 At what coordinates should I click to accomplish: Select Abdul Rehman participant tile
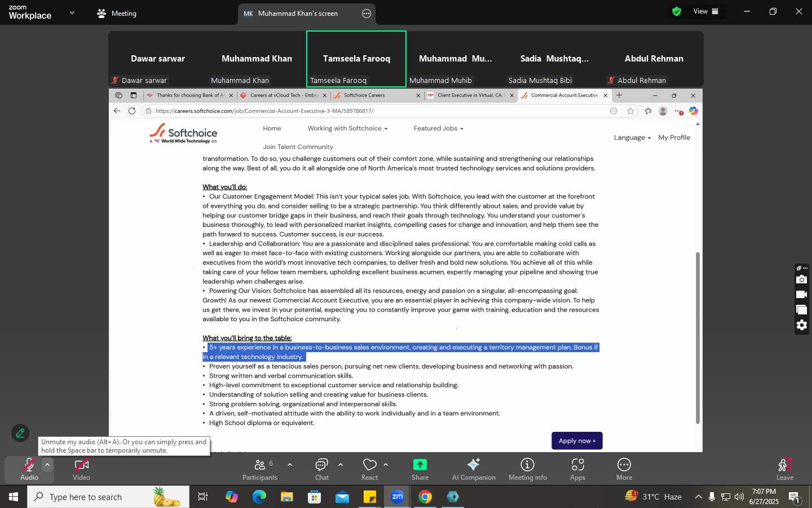pyautogui.click(x=654, y=59)
